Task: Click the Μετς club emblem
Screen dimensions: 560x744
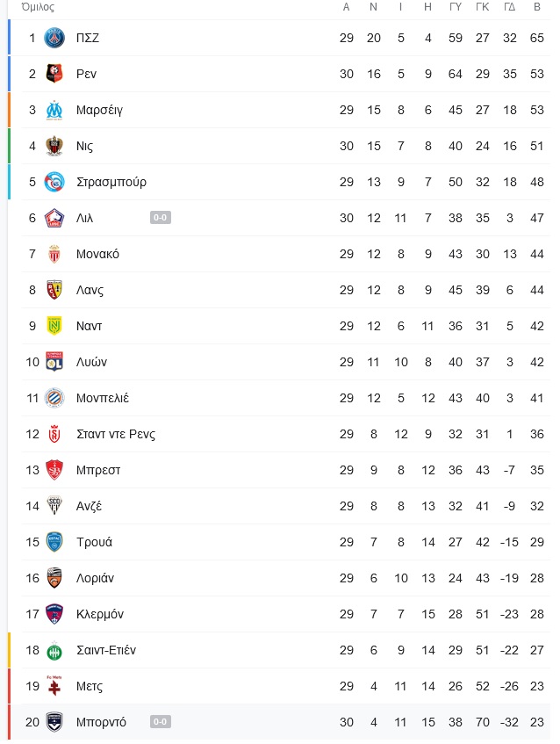Action: (x=54, y=686)
